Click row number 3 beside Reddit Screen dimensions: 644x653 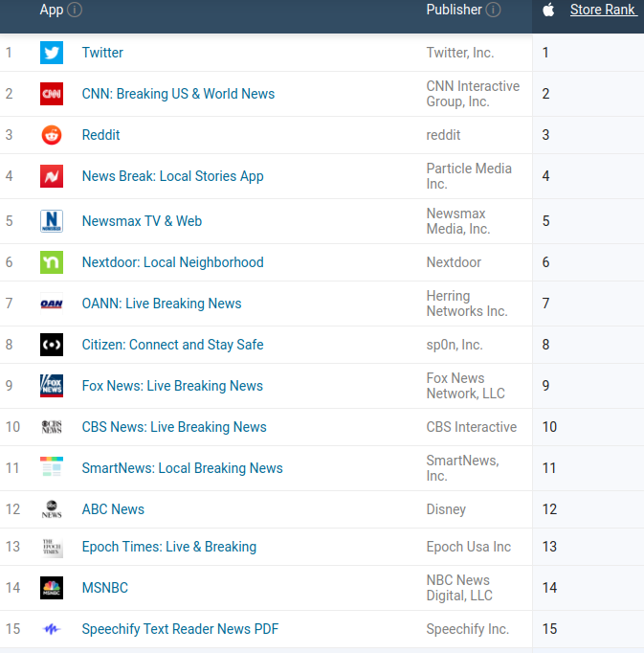coord(9,135)
